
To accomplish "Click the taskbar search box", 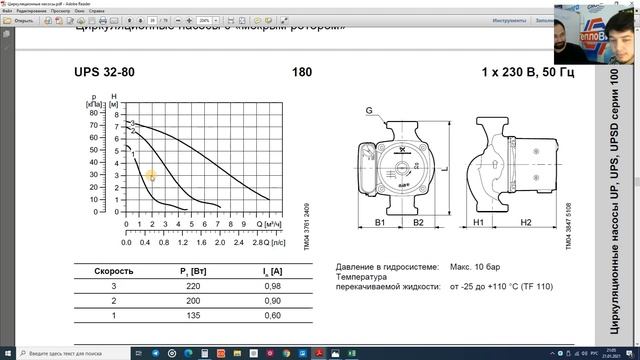I will tap(73, 353).
